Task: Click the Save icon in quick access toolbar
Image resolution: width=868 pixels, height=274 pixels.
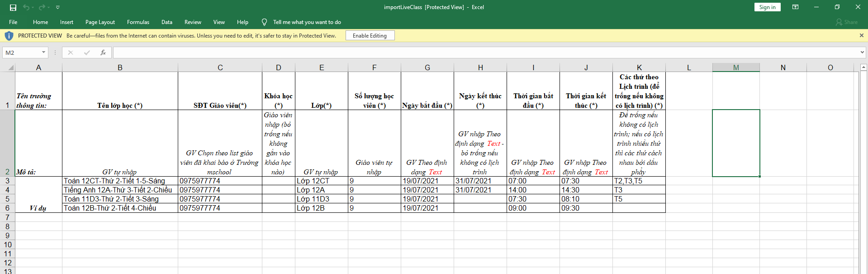Action: click(13, 7)
